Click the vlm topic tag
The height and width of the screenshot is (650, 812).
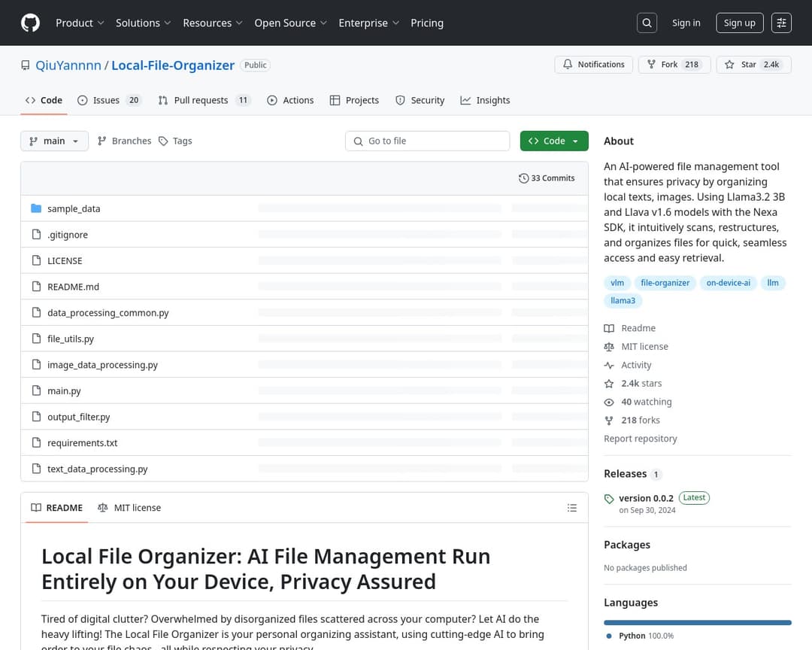pyautogui.click(x=617, y=283)
